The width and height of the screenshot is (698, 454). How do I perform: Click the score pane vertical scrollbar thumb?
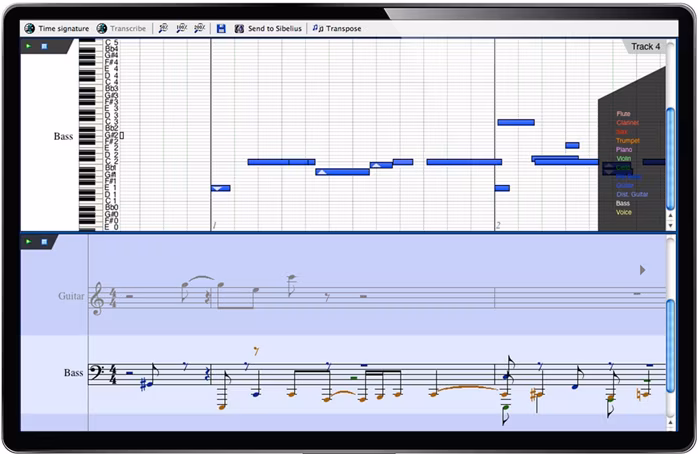tap(670, 346)
